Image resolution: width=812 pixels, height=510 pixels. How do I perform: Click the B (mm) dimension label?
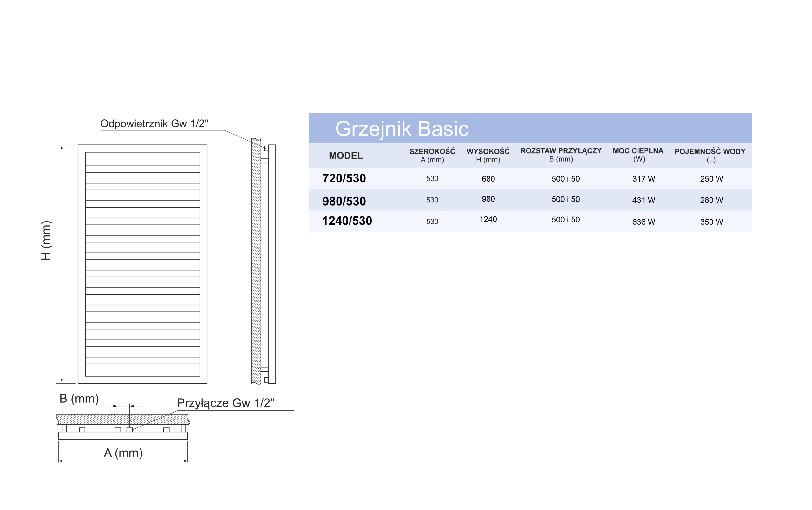click(x=79, y=399)
